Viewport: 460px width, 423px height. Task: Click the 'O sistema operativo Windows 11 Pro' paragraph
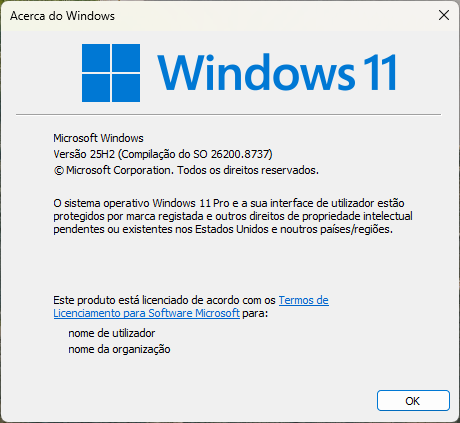[x=233, y=216]
